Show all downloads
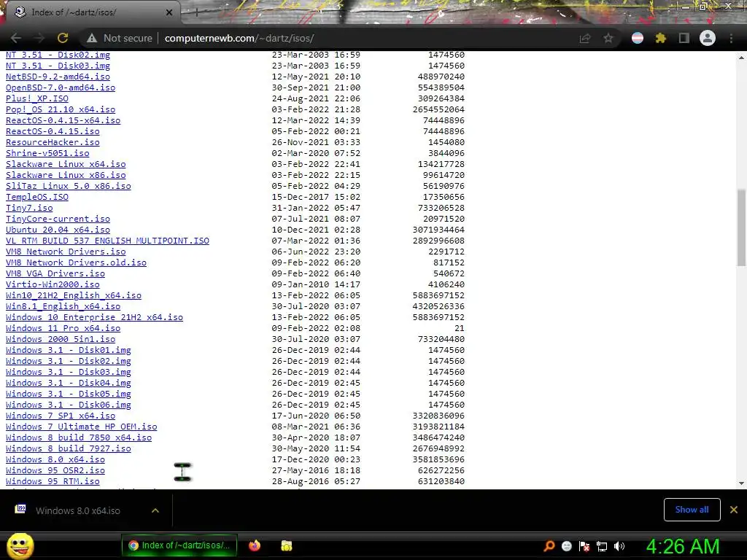The height and width of the screenshot is (560, 747). pyautogui.click(x=692, y=510)
